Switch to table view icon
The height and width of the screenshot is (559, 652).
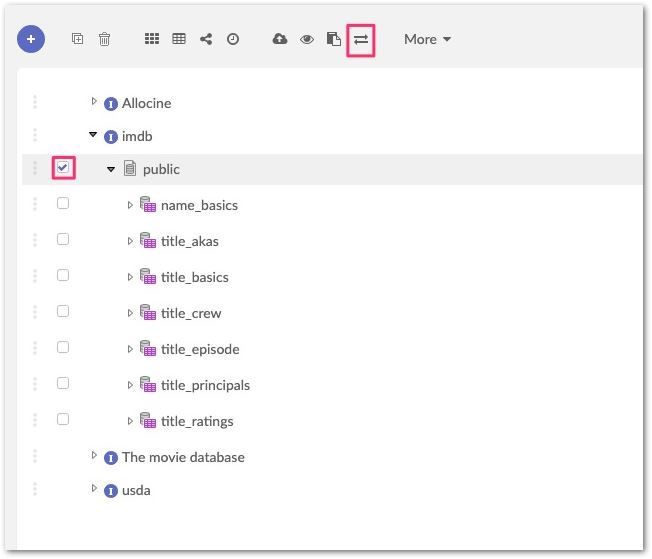179,39
